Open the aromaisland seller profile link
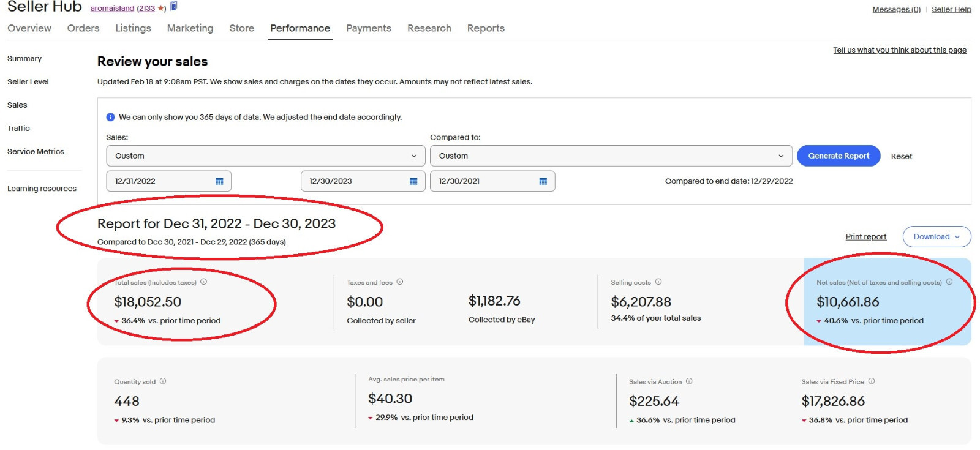Screen dimensions: 980x450 tap(112, 9)
